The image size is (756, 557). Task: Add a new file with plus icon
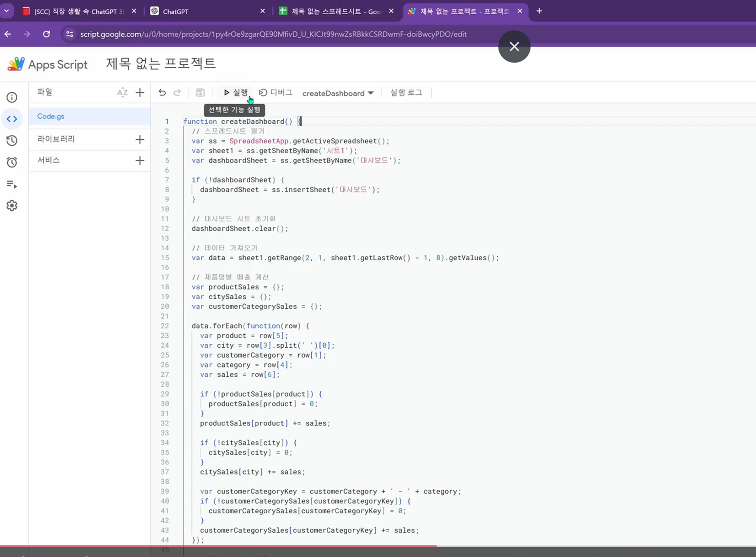140,93
